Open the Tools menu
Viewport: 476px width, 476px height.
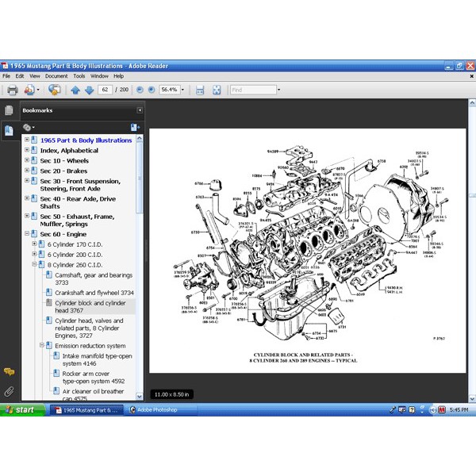(x=79, y=76)
